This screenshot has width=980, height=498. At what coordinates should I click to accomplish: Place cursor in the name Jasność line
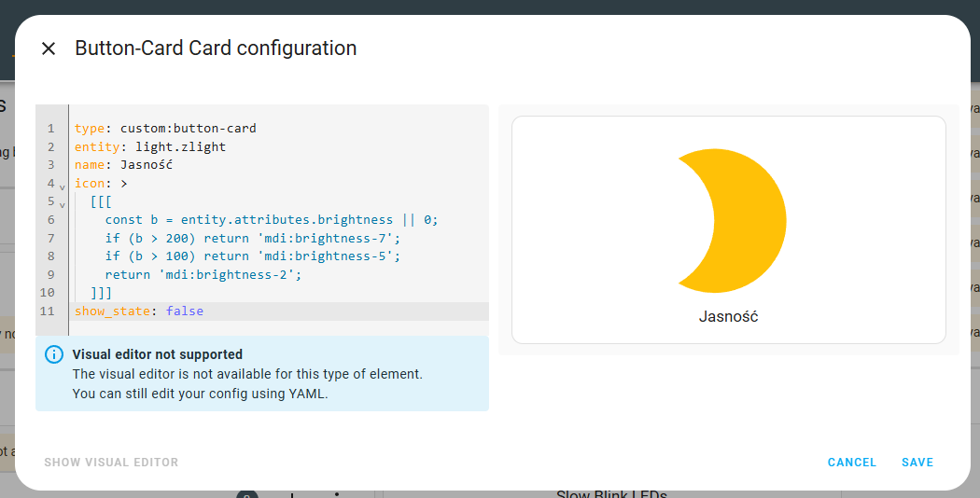123,165
